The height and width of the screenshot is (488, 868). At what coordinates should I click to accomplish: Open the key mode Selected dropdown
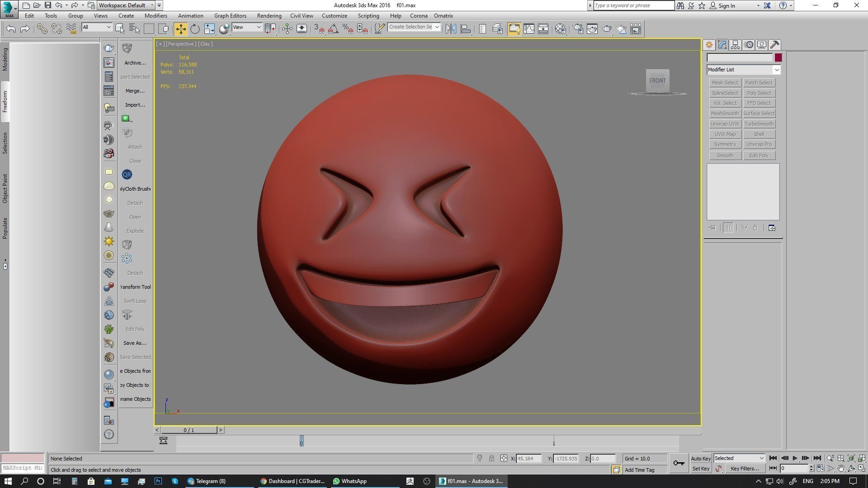[x=739, y=458]
